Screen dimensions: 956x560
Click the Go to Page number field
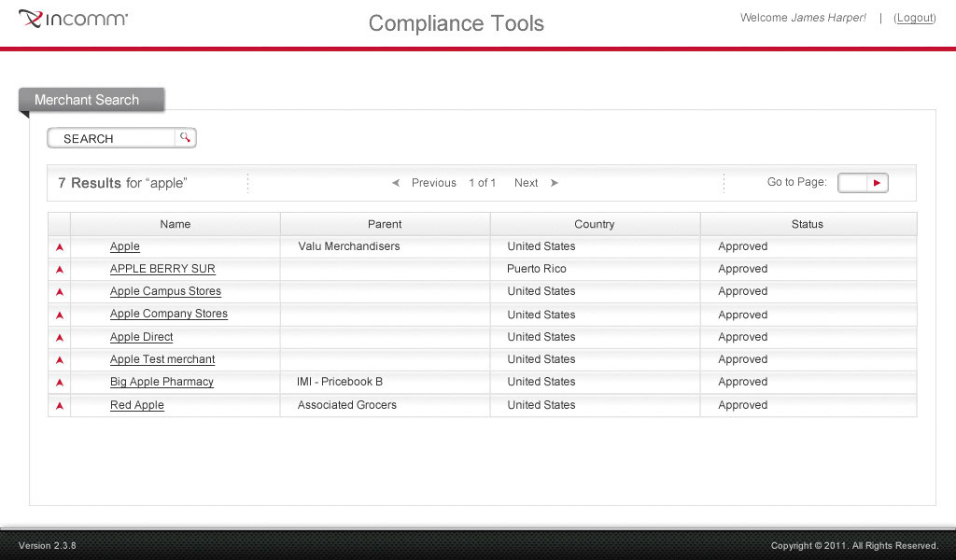pyautogui.click(x=852, y=183)
